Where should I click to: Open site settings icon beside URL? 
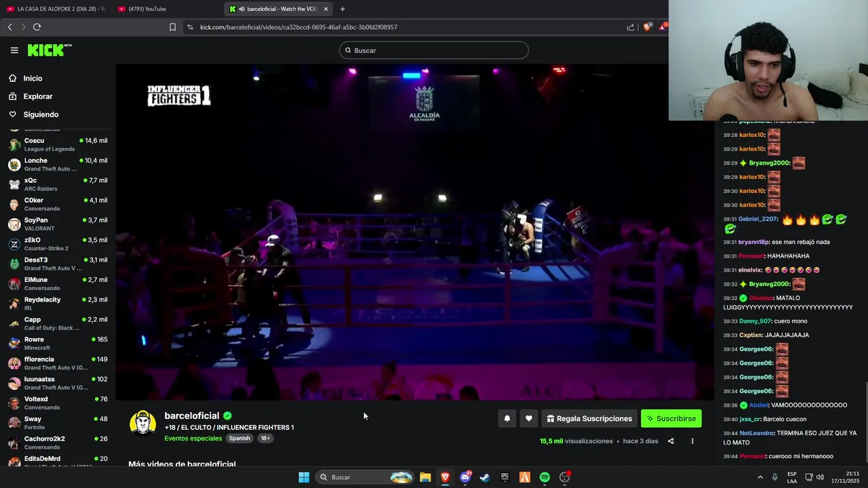tap(190, 27)
